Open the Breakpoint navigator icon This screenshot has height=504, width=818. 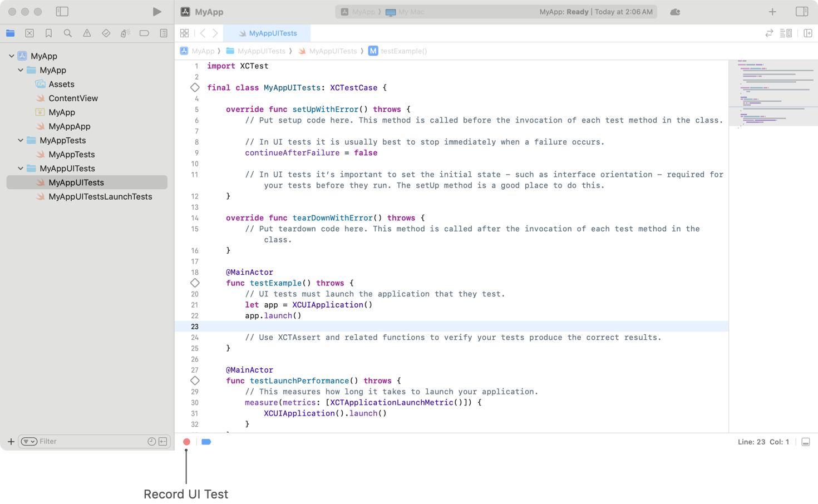point(144,33)
